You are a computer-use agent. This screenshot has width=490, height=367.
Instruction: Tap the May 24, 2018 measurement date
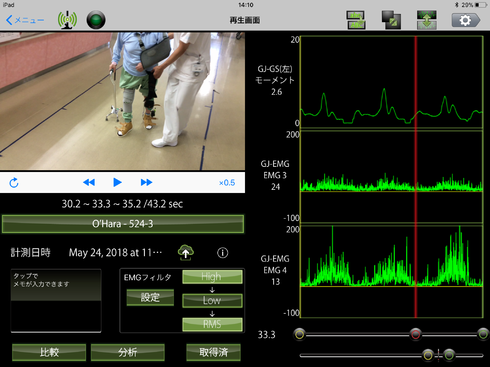click(115, 253)
